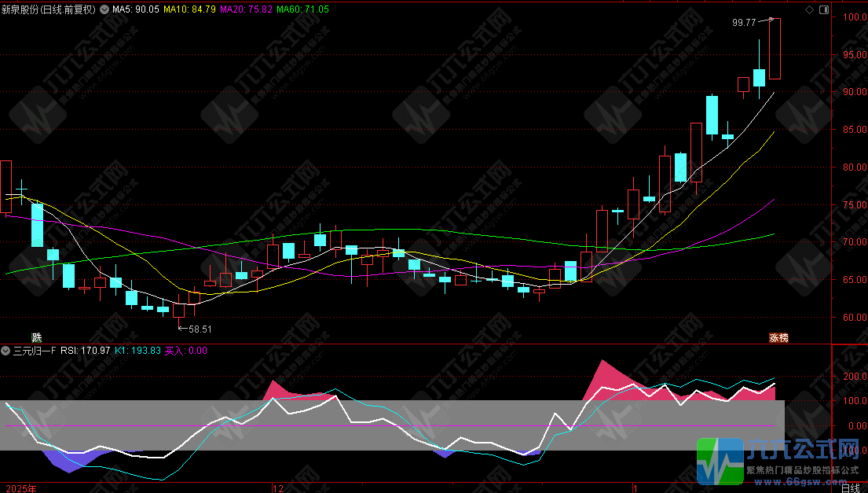Click the 跌 marker tag on chart
868x493 pixels.
tap(36, 337)
